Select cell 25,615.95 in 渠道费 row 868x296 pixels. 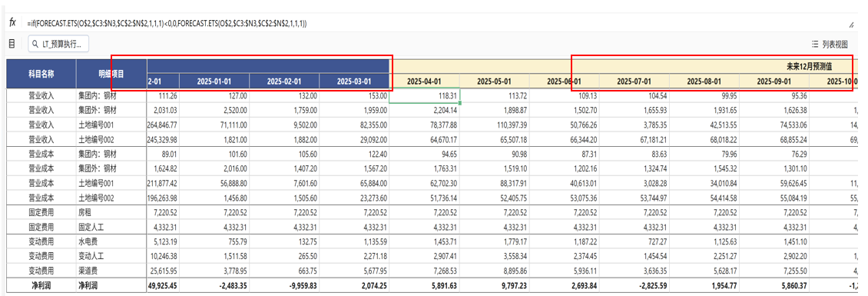coord(162,270)
